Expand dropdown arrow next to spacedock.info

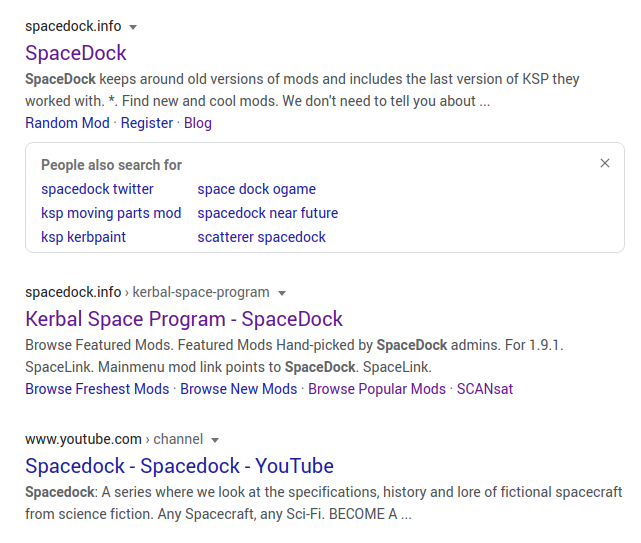pyautogui.click(x=133, y=27)
